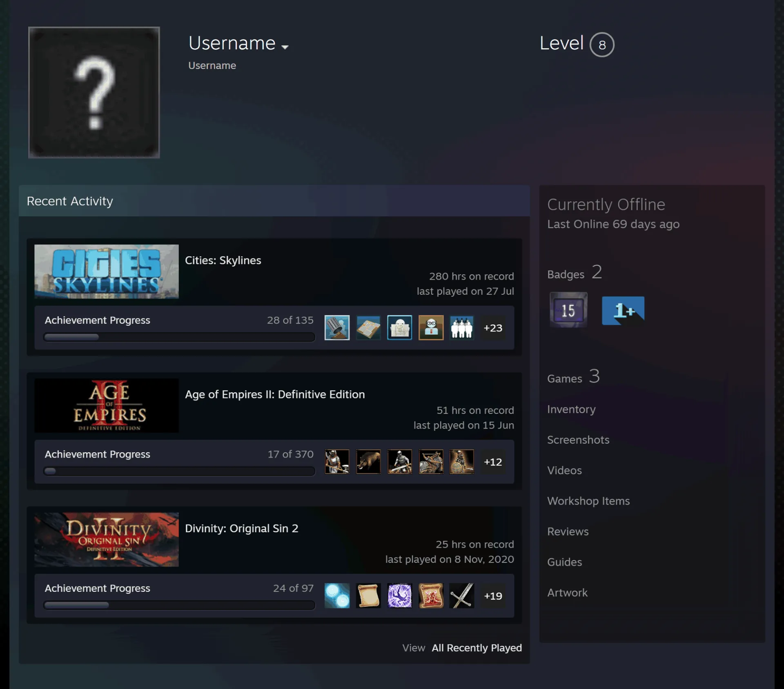784x689 pixels.
Task: Open the +19 more Divinity achievements
Action: (x=493, y=596)
